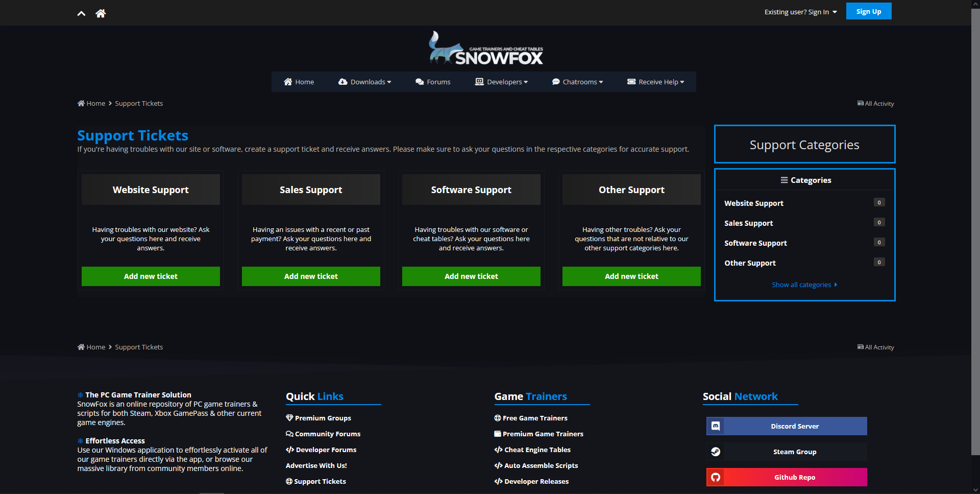Show all categories in sidebar
The image size is (980, 494).
(804, 285)
